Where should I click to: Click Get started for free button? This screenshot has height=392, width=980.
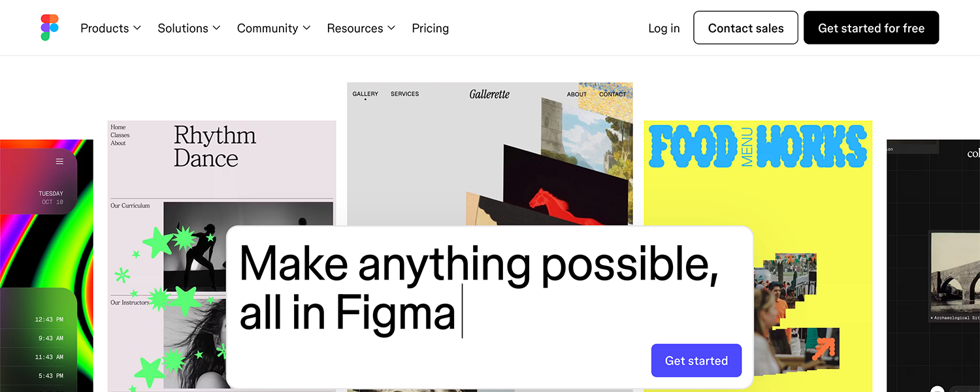click(x=871, y=27)
